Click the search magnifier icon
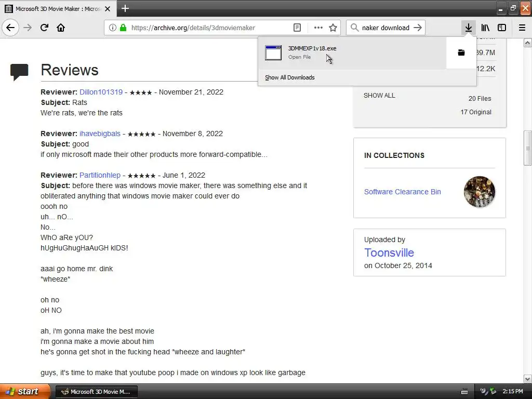 pyautogui.click(x=354, y=28)
